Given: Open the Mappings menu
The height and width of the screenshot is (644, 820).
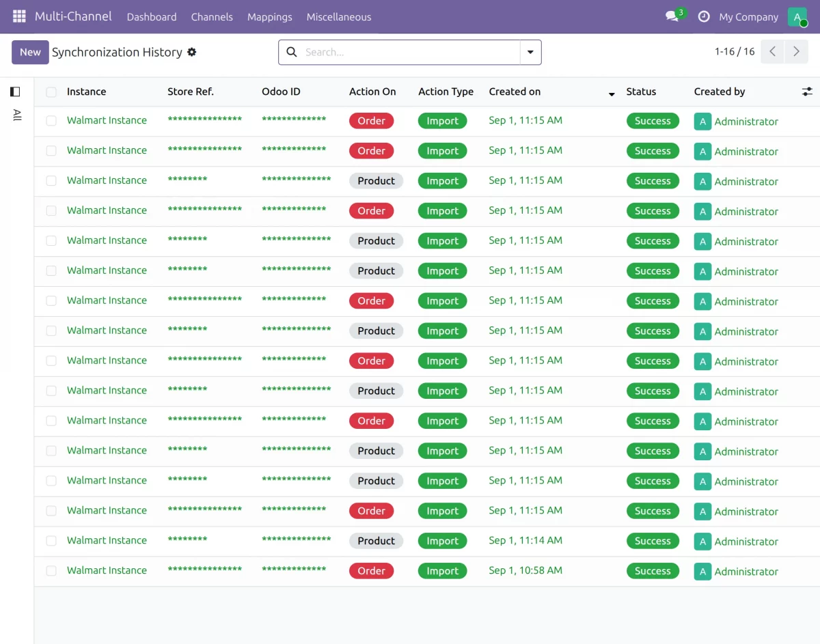Looking at the screenshot, I should pos(270,17).
